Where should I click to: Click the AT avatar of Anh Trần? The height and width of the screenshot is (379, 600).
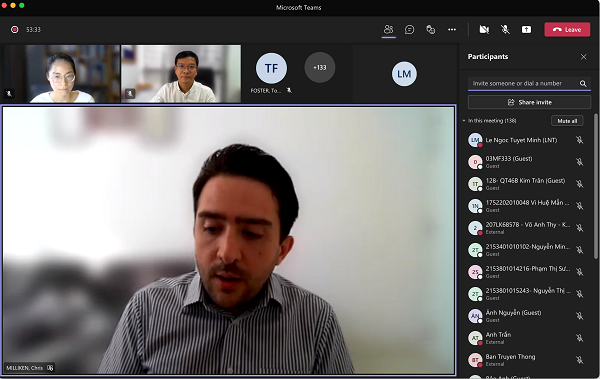tap(475, 338)
